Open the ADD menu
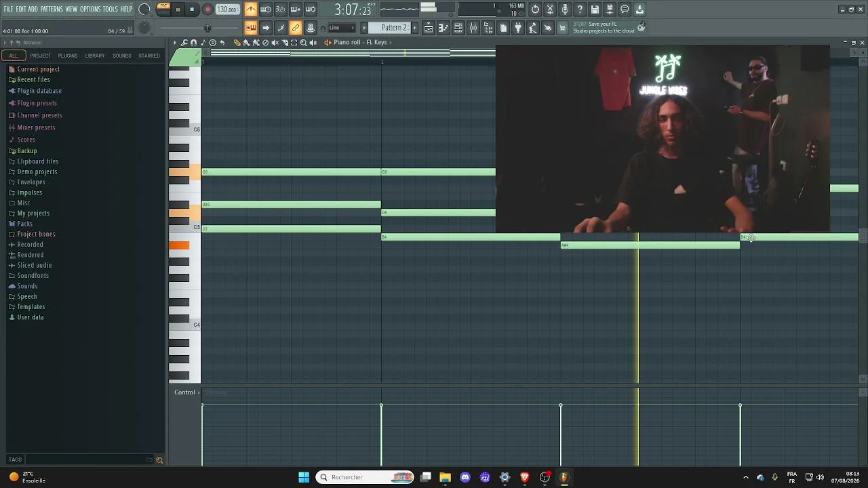This screenshot has width=868, height=488. (x=33, y=9)
